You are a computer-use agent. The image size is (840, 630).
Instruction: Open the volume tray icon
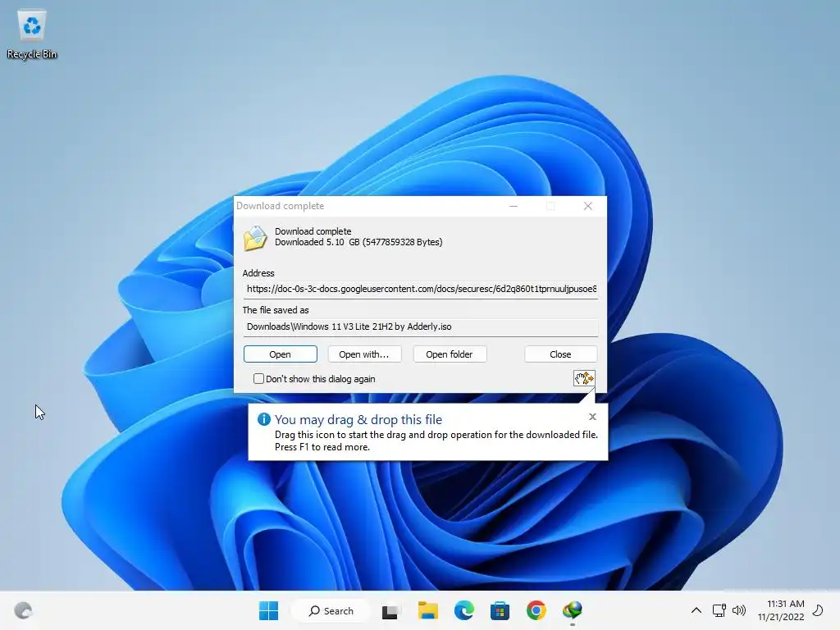point(739,610)
